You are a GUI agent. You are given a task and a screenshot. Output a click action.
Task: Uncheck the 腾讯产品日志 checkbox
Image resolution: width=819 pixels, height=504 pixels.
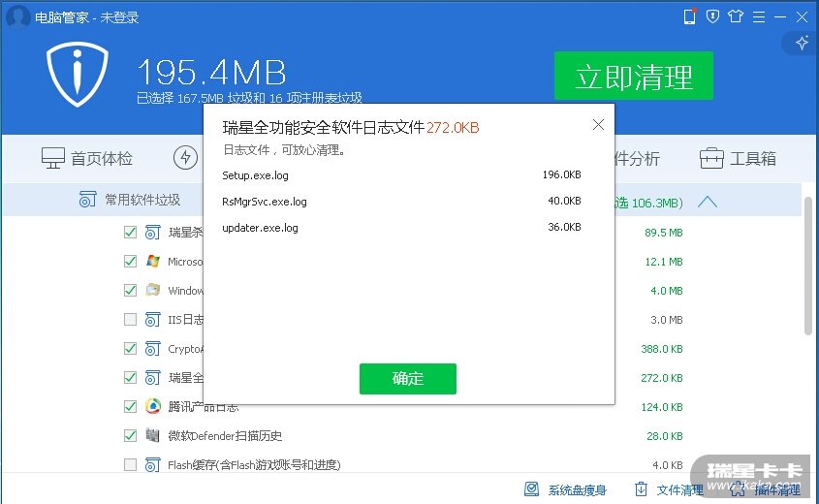[130, 406]
